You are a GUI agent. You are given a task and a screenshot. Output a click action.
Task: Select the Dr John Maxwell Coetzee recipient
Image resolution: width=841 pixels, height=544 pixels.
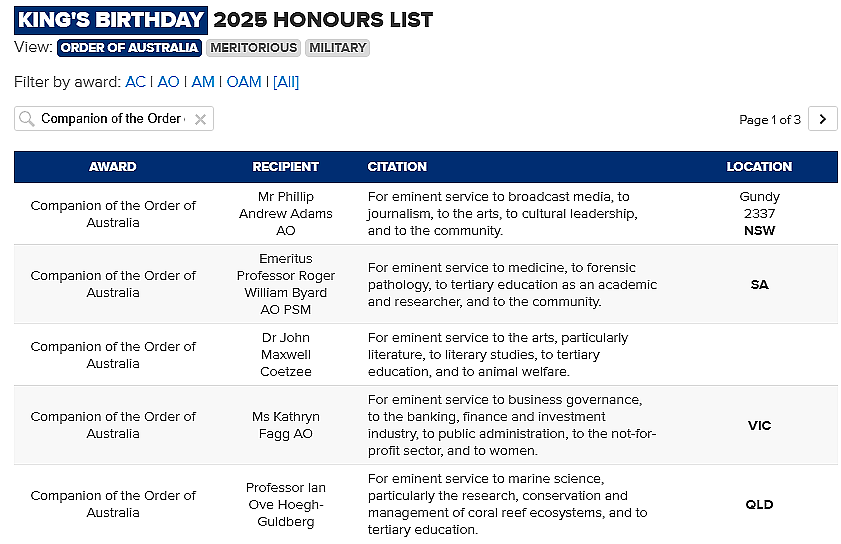pos(285,355)
